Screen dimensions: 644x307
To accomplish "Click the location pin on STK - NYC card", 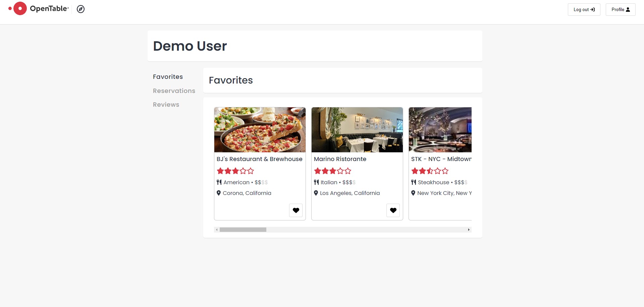I will pos(414,193).
